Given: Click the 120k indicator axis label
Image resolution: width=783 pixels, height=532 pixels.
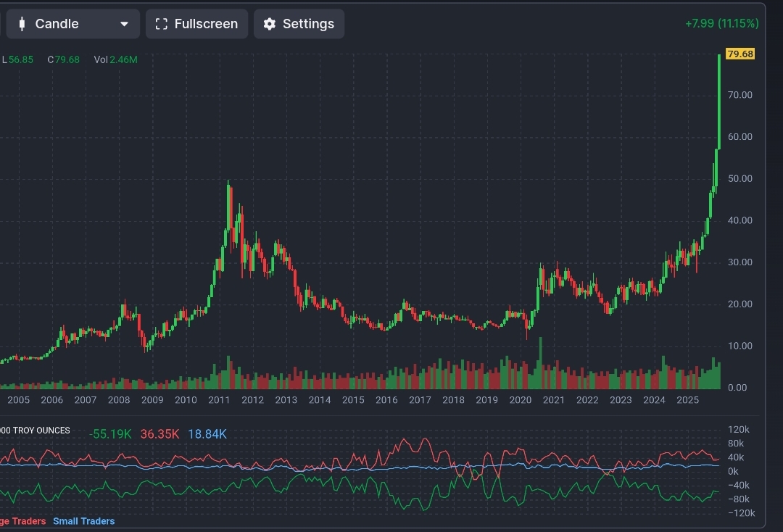Looking at the screenshot, I should tap(739, 430).
